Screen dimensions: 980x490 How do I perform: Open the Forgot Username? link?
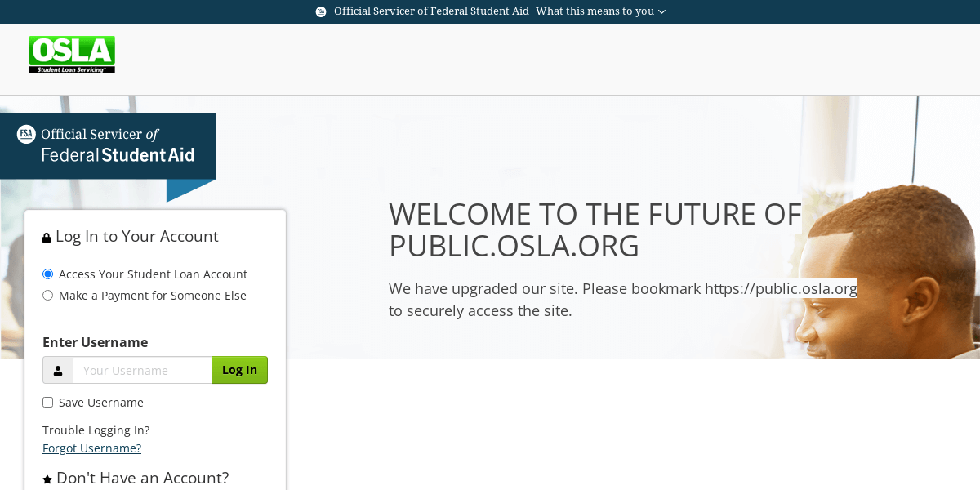(x=91, y=448)
